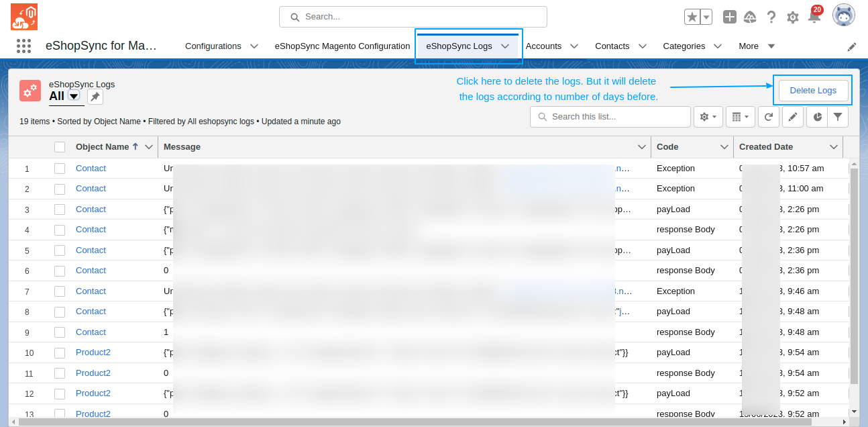Toggle the select all rows checkbox

(x=60, y=147)
